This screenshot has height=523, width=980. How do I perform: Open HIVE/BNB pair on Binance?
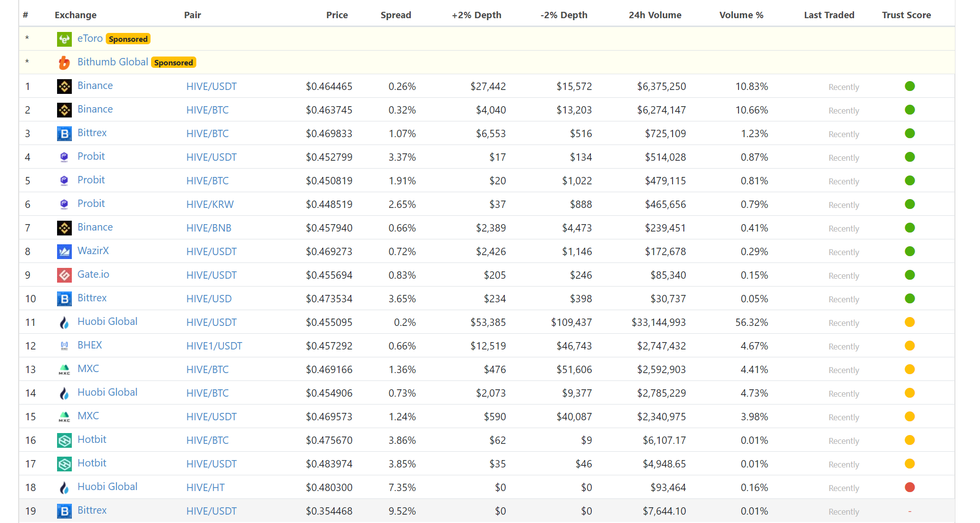click(x=209, y=228)
